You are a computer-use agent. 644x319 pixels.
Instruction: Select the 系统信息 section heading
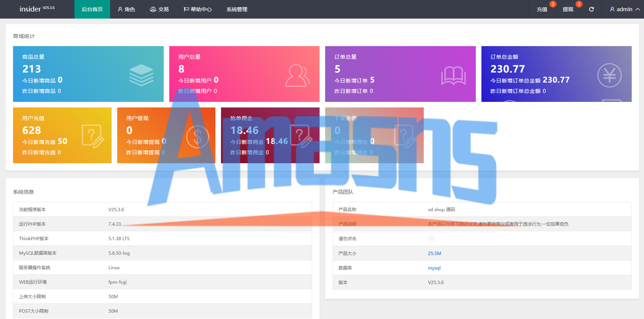click(x=23, y=192)
